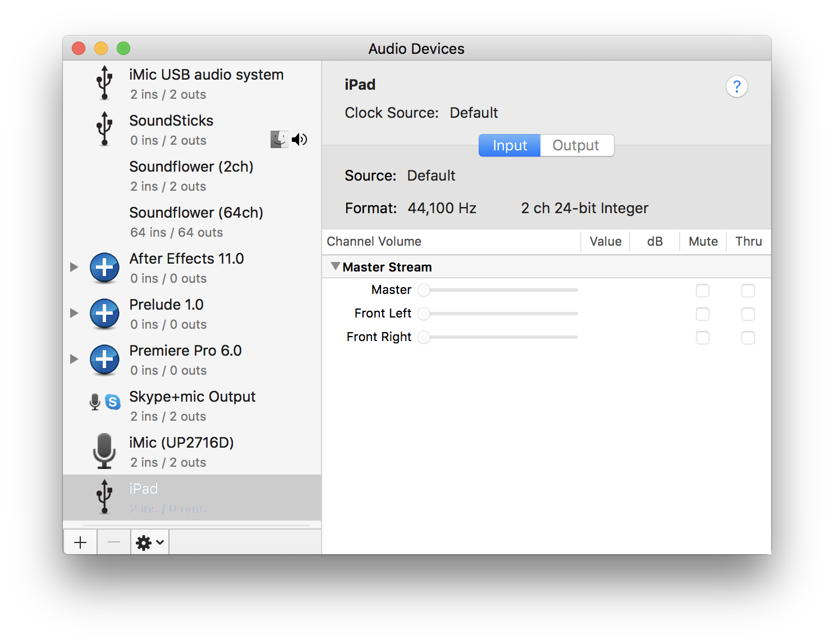Click the Mute column header
Screen dimensions: 834x644
coord(703,241)
